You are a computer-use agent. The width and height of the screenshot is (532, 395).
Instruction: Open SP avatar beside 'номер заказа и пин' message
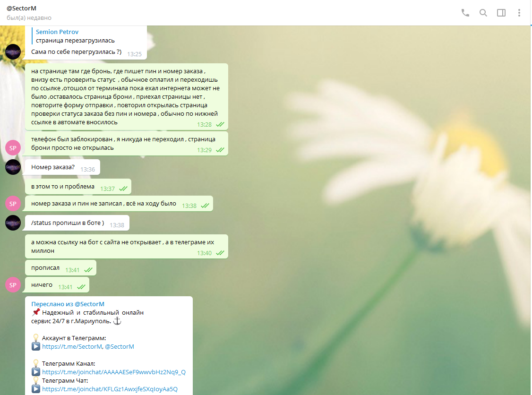click(x=13, y=204)
